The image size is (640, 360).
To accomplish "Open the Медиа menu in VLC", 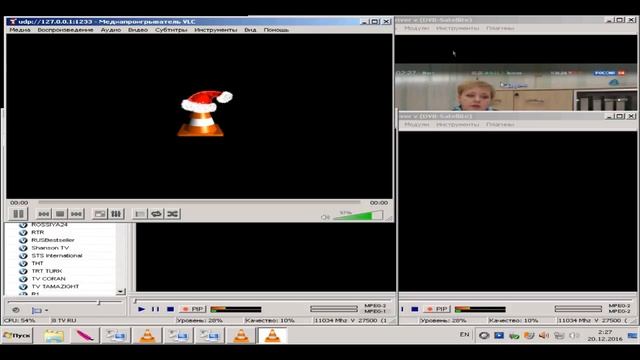I will [x=20, y=30].
